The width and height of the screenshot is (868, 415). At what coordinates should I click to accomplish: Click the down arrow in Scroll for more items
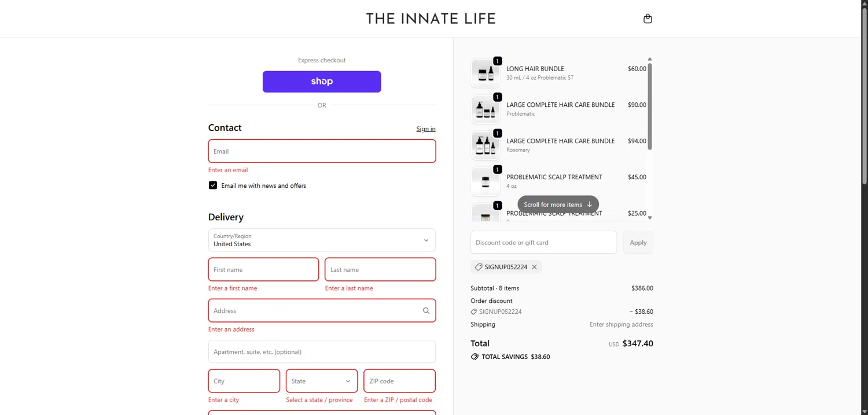590,205
